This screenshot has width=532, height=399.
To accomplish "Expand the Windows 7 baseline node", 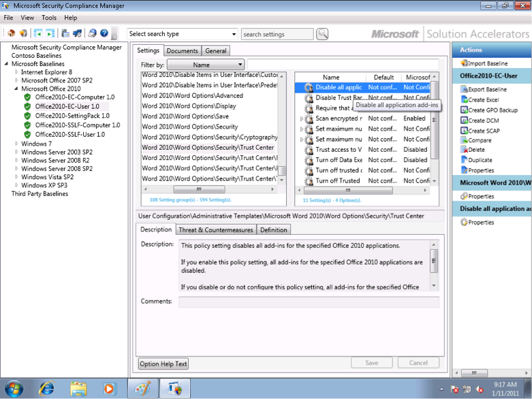I will click(16, 144).
